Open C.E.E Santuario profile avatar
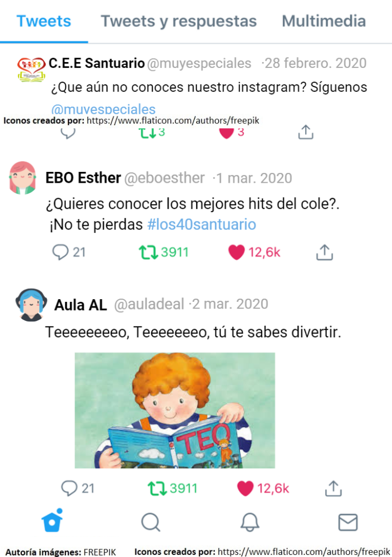 coord(31,69)
